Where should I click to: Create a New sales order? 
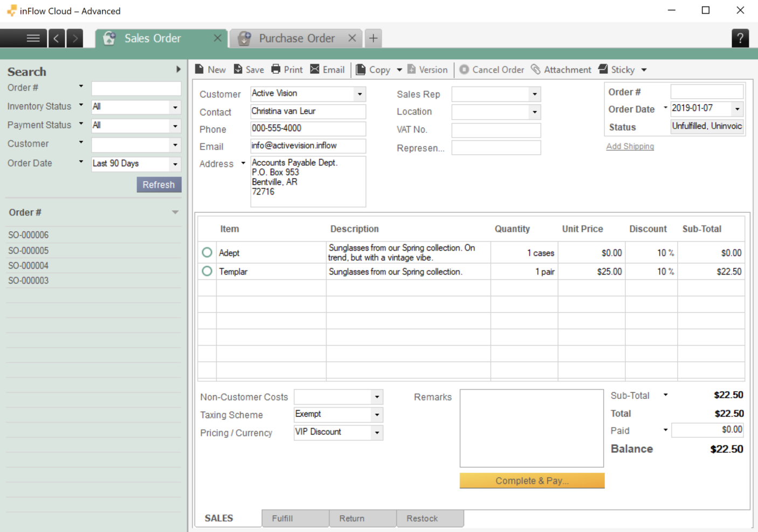(210, 70)
